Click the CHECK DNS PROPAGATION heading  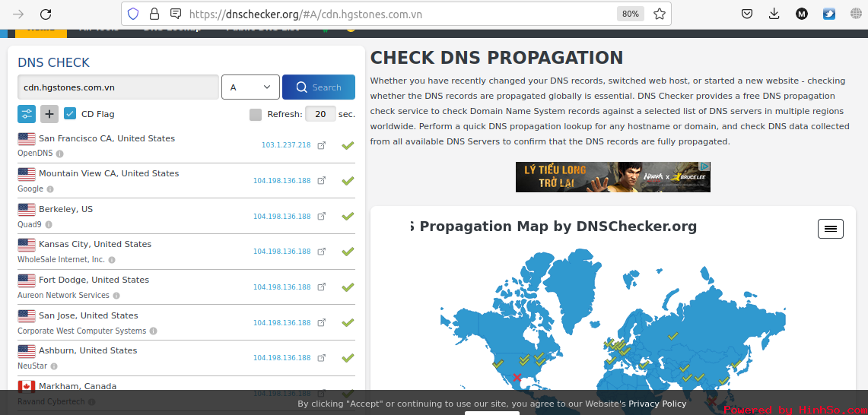pyautogui.click(x=497, y=58)
